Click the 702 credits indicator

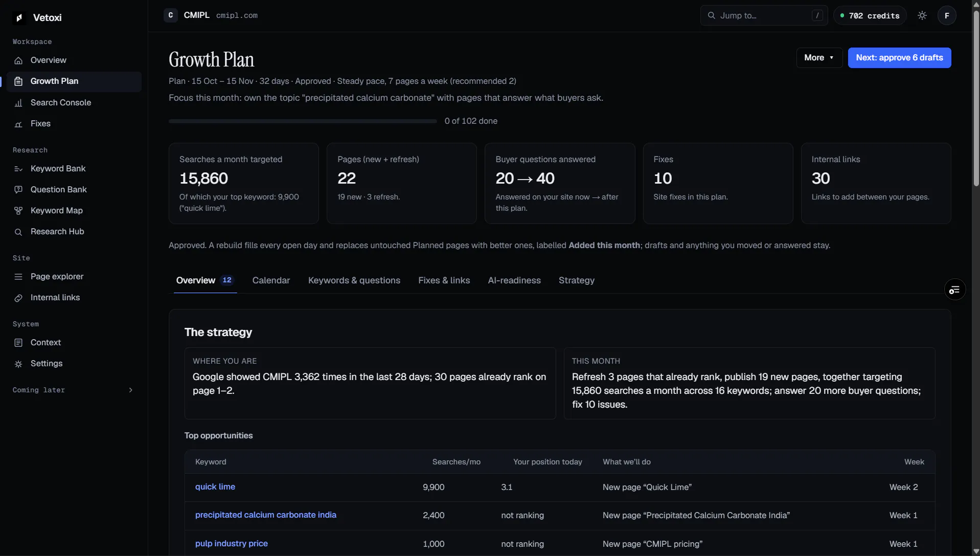pyautogui.click(x=870, y=16)
